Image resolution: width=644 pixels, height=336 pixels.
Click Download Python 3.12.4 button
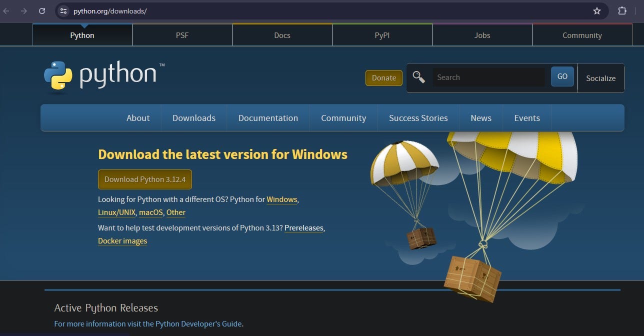click(145, 179)
